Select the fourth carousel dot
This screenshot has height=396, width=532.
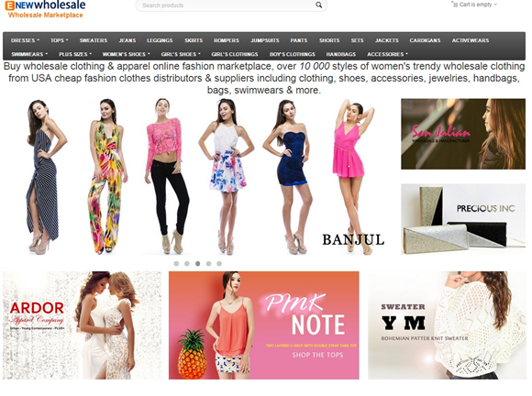(x=208, y=263)
